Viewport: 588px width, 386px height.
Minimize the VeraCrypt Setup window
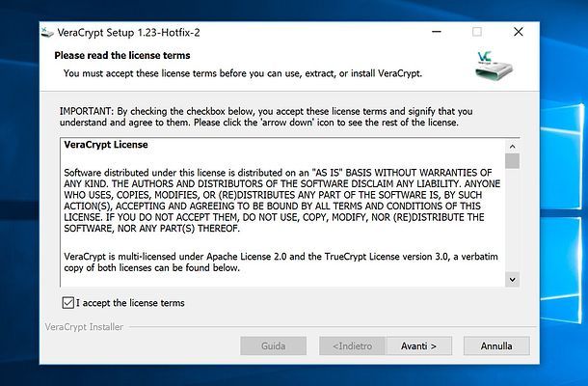pos(437,32)
